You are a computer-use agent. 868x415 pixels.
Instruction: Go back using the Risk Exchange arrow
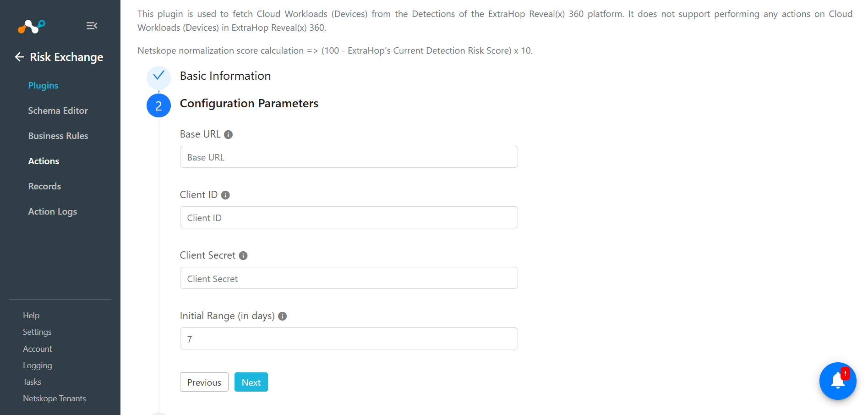(x=19, y=57)
